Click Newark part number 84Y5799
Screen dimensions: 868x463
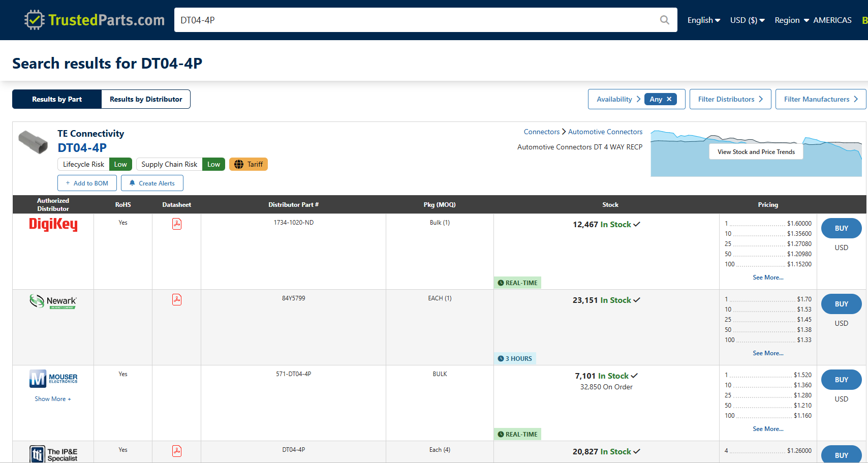[x=294, y=298]
